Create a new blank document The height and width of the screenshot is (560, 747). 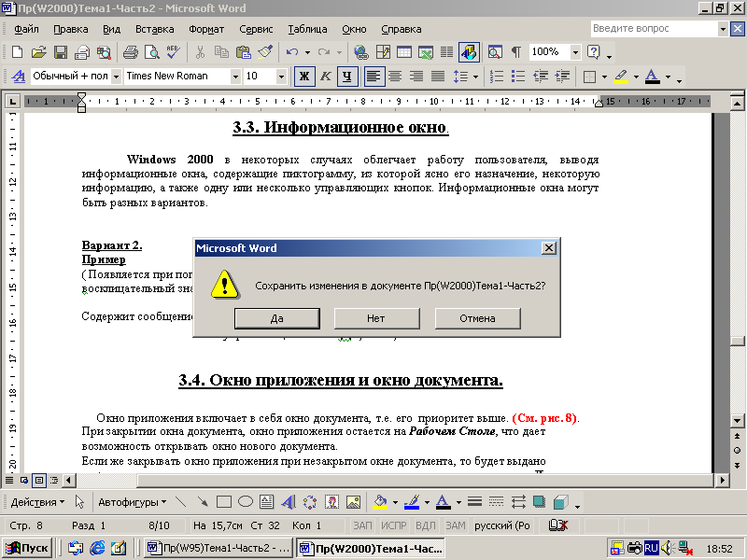click(x=17, y=52)
